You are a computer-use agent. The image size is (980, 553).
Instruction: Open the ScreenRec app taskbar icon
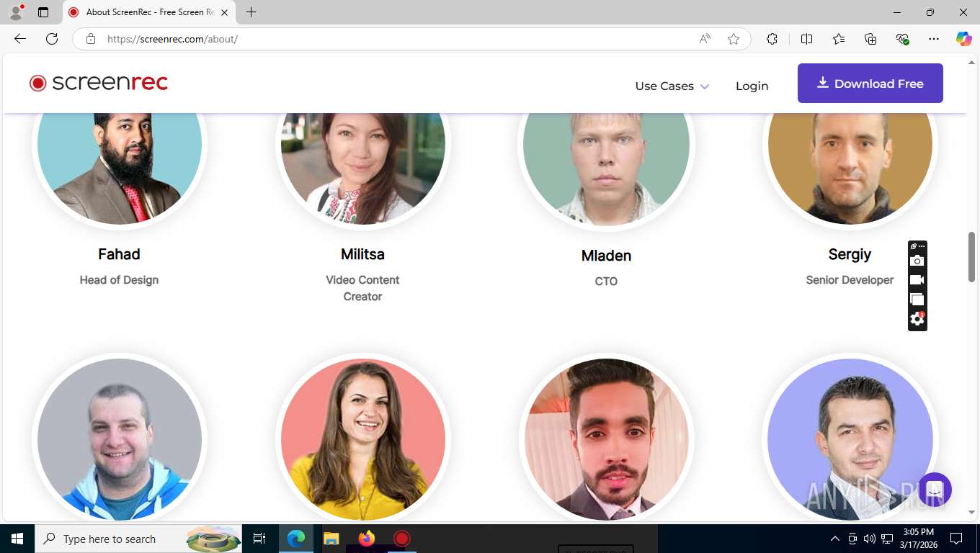[x=401, y=539]
